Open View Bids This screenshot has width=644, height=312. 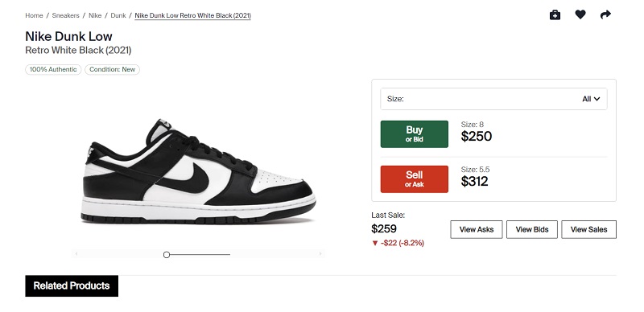532,229
